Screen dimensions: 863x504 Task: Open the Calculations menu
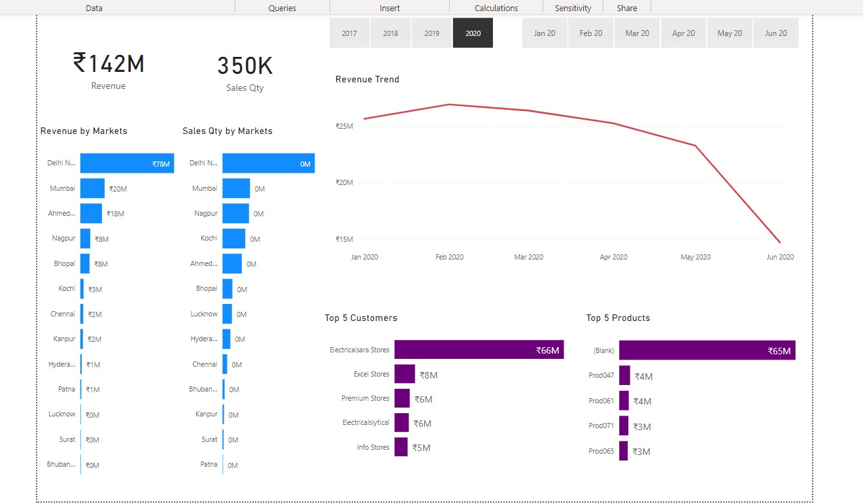(x=496, y=7)
